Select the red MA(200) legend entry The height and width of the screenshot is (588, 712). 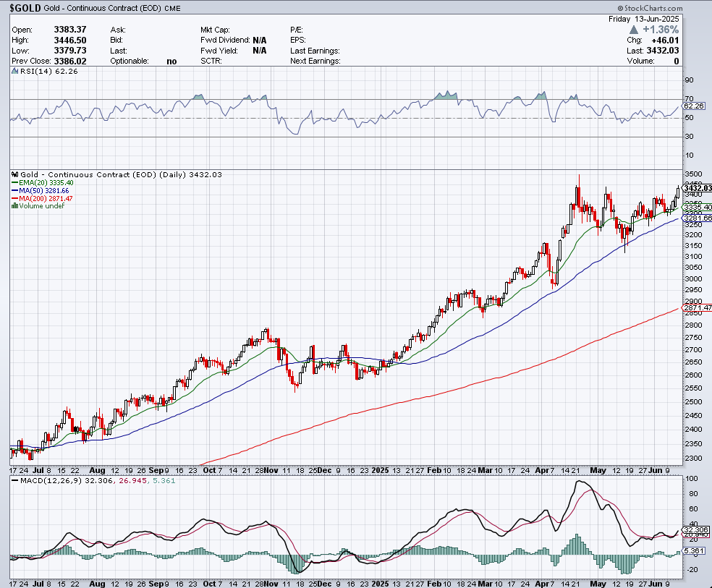click(x=45, y=199)
